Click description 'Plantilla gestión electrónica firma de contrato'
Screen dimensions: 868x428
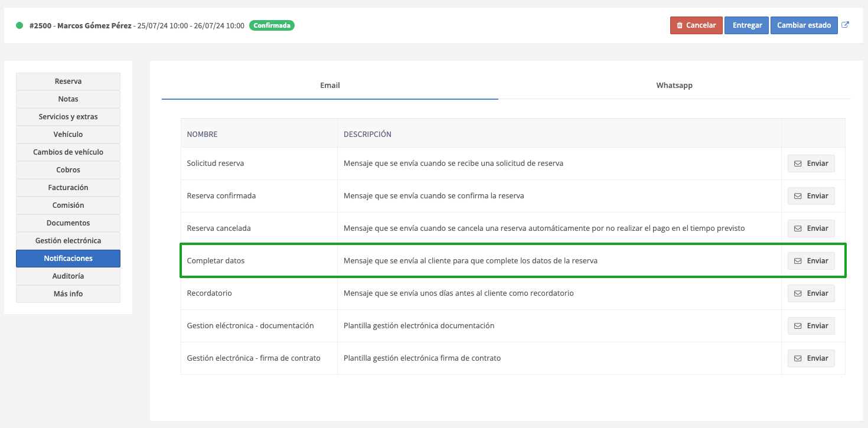(422, 358)
